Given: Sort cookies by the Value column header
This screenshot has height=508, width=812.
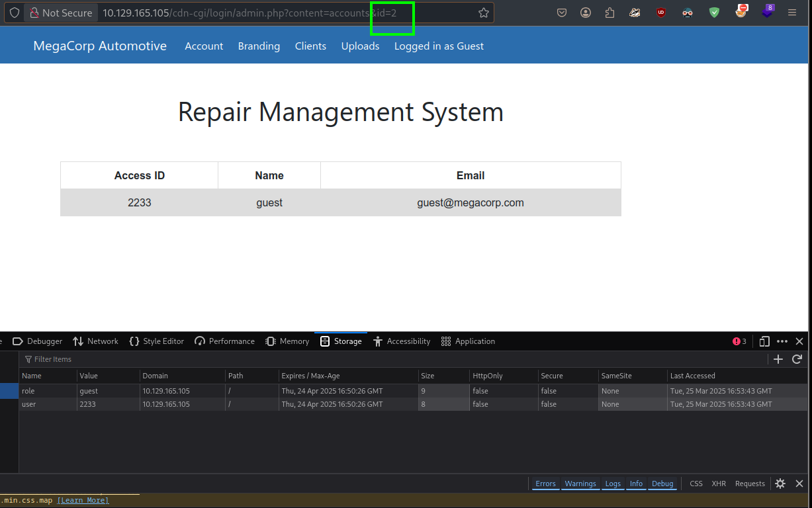Looking at the screenshot, I should pyautogui.click(x=109, y=376).
